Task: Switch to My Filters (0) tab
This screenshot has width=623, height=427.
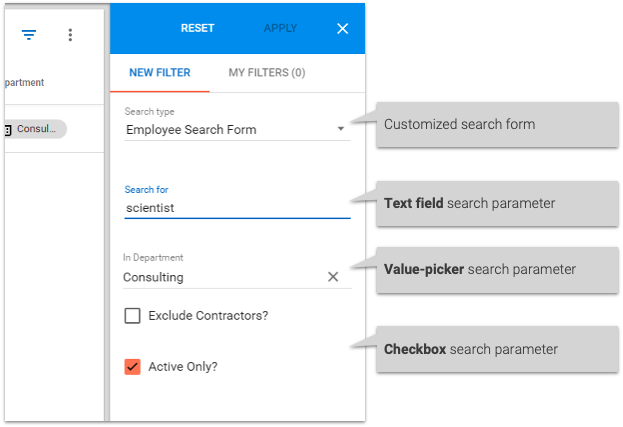Action: [267, 73]
